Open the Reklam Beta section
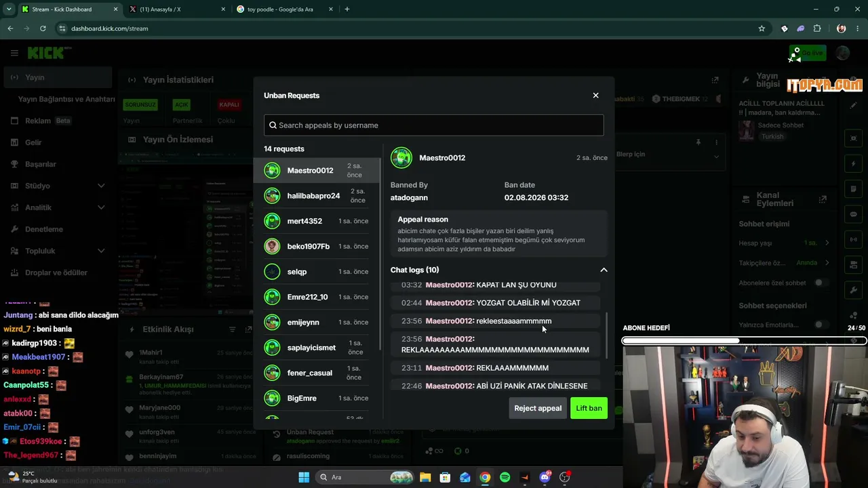 click(x=57, y=121)
